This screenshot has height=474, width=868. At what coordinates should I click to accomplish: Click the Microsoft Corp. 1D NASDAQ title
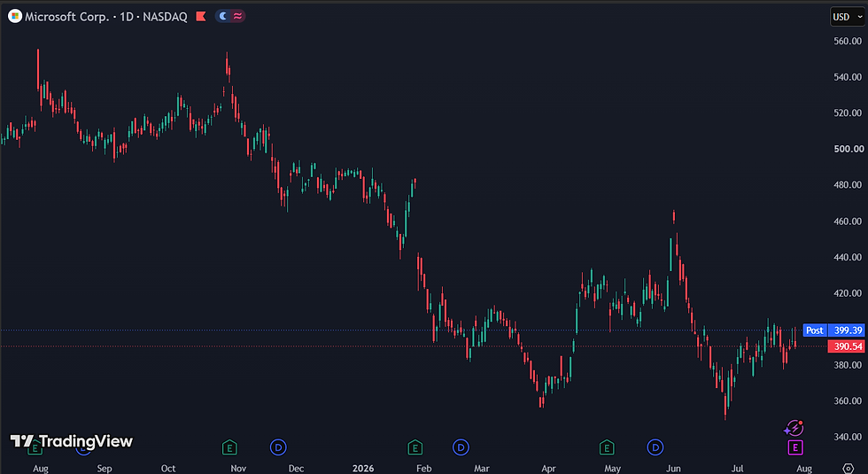105,17
